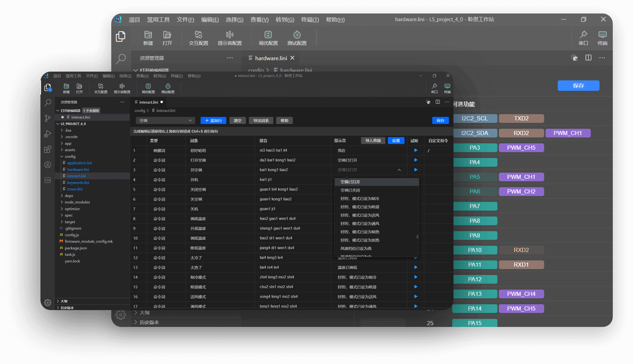
Task: Open settings gear in front window sidebar
Action: pos(48,302)
